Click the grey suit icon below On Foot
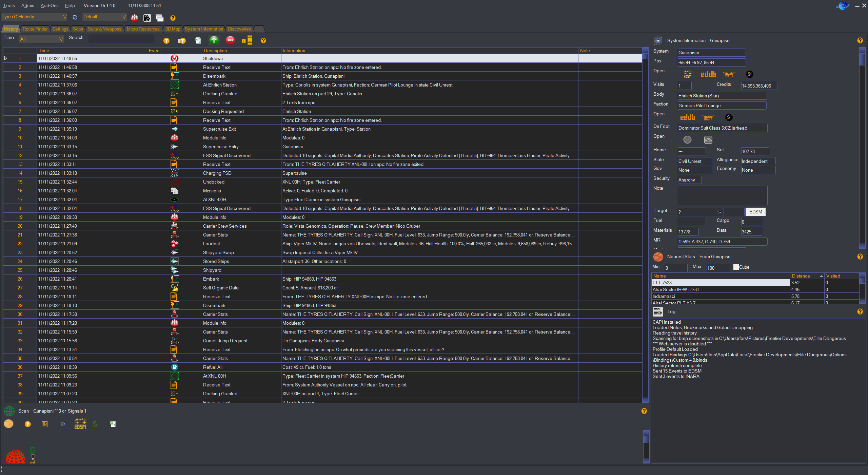 [x=687, y=139]
